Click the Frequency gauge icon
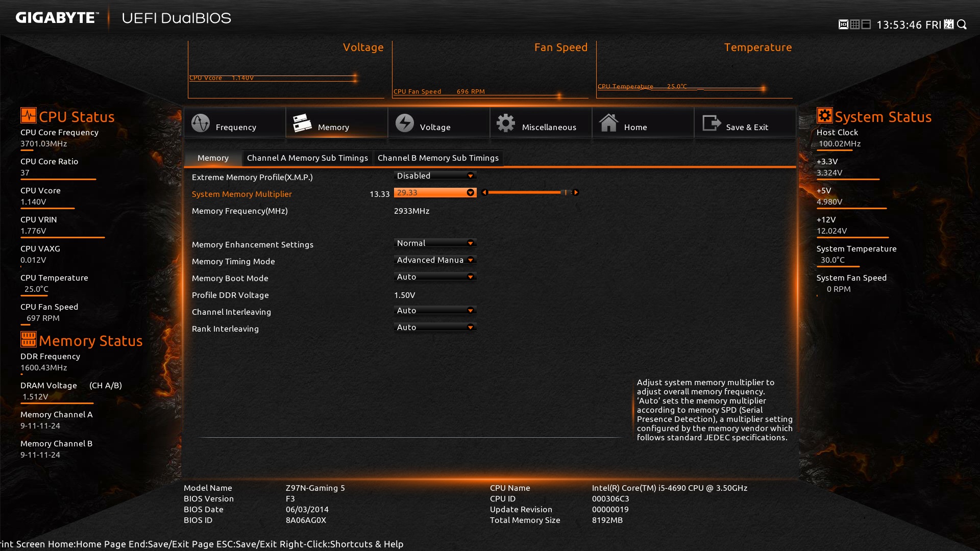This screenshot has width=980, height=551. pos(201,123)
